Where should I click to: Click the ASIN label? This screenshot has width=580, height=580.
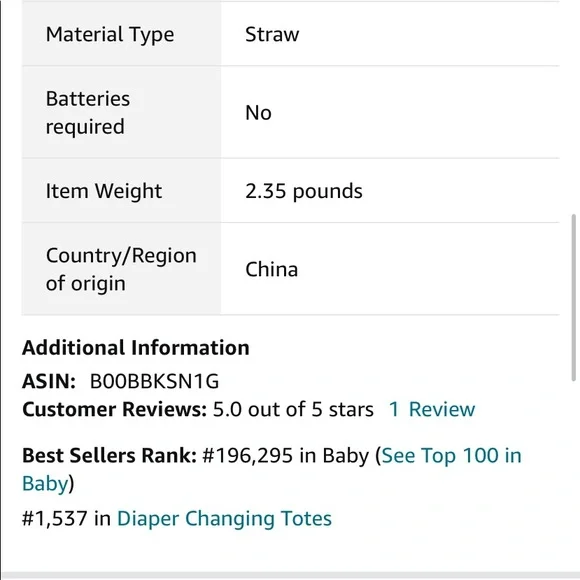click(x=49, y=381)
